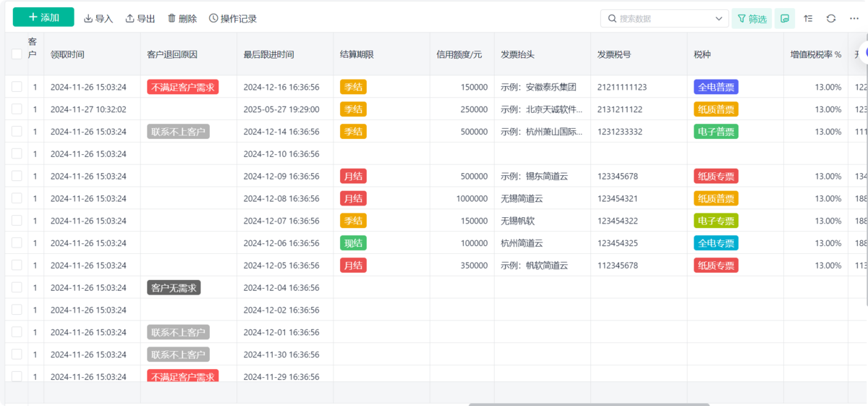The width and height of the screenshot is (868, 406).
Task: Open the three-dot more options menu
Action: [x=854, y=19]
